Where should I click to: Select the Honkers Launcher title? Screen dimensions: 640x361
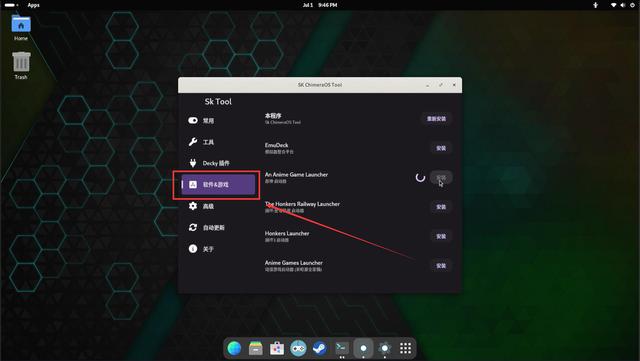pyautogui.click(x=287, y=233)
